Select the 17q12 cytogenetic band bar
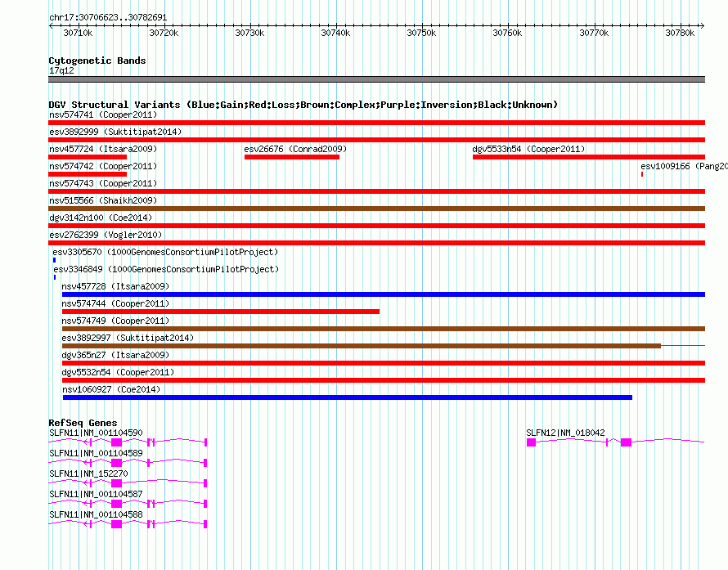This screenshot has width=728, height=570. click(x=376, y=79)
